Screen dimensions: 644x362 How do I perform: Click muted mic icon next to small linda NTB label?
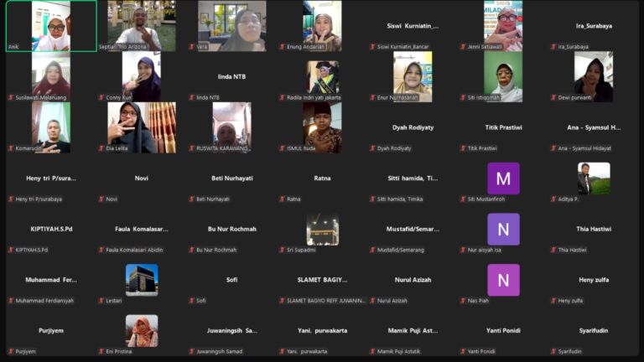click(191, 98)
